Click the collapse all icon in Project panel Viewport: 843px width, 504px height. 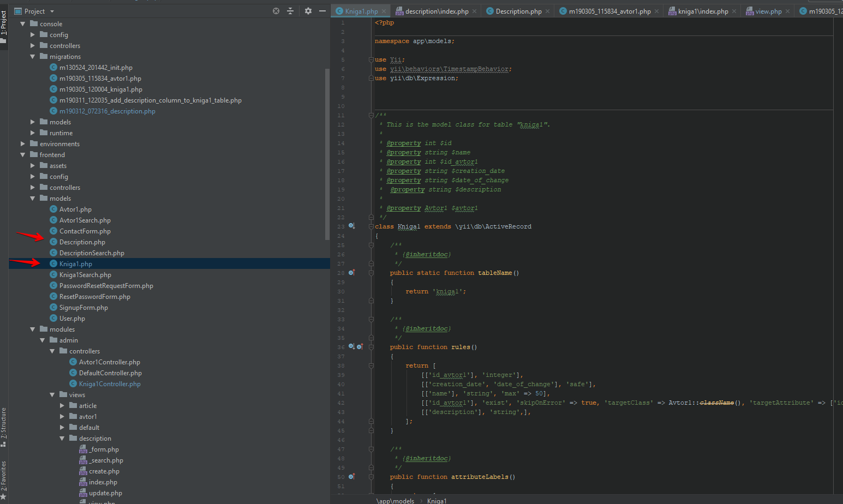tap(290, 11)
